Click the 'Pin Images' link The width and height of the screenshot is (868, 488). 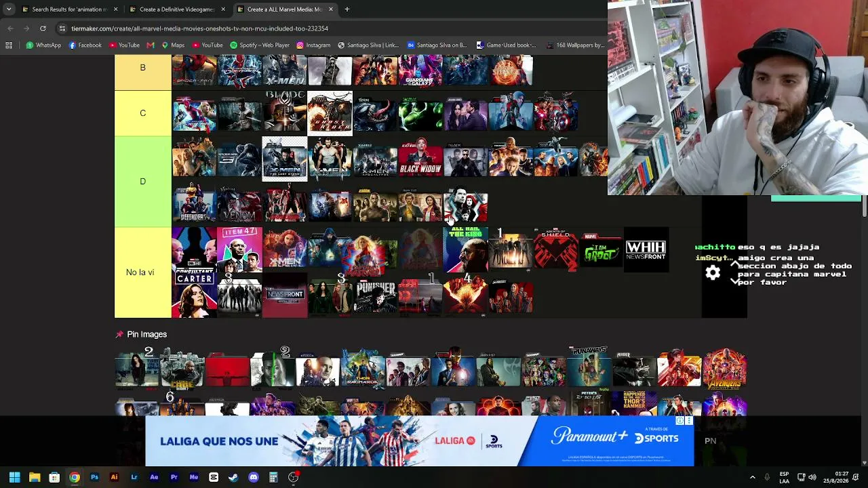pyautogui.click(x=146, y=334)
